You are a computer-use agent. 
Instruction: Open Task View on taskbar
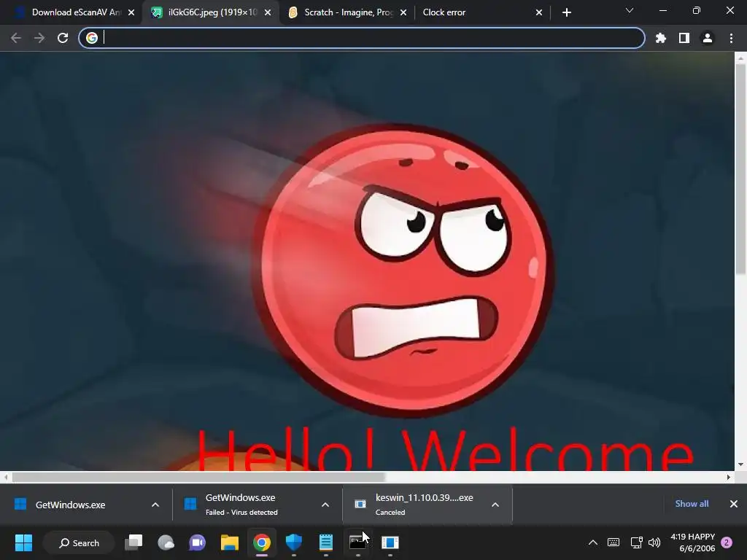point(133,542)
